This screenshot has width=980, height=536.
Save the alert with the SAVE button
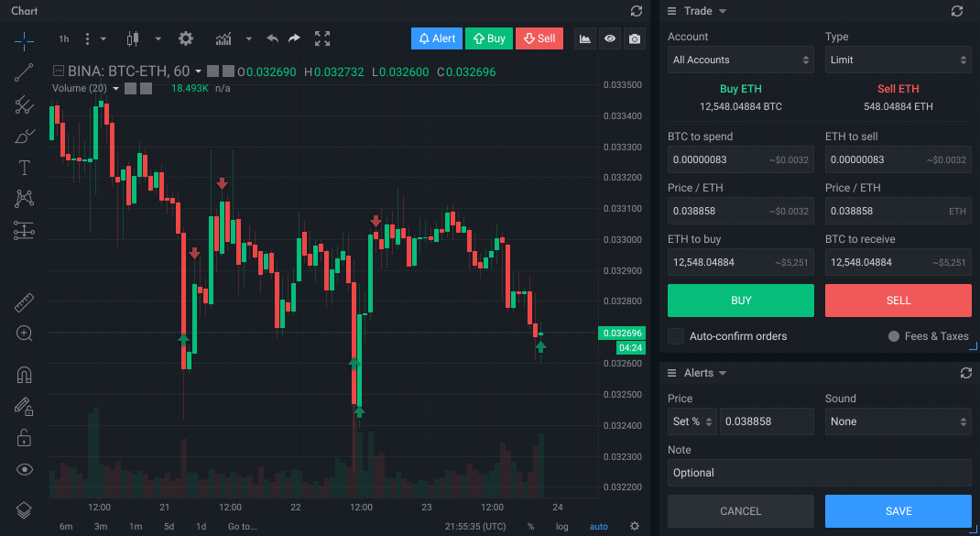click(898, 511)
